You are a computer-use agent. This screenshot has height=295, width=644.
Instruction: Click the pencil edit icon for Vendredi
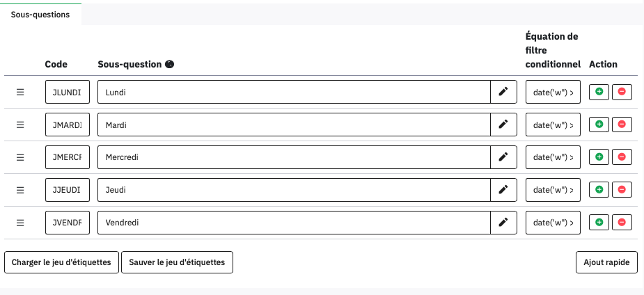point(503,223)
